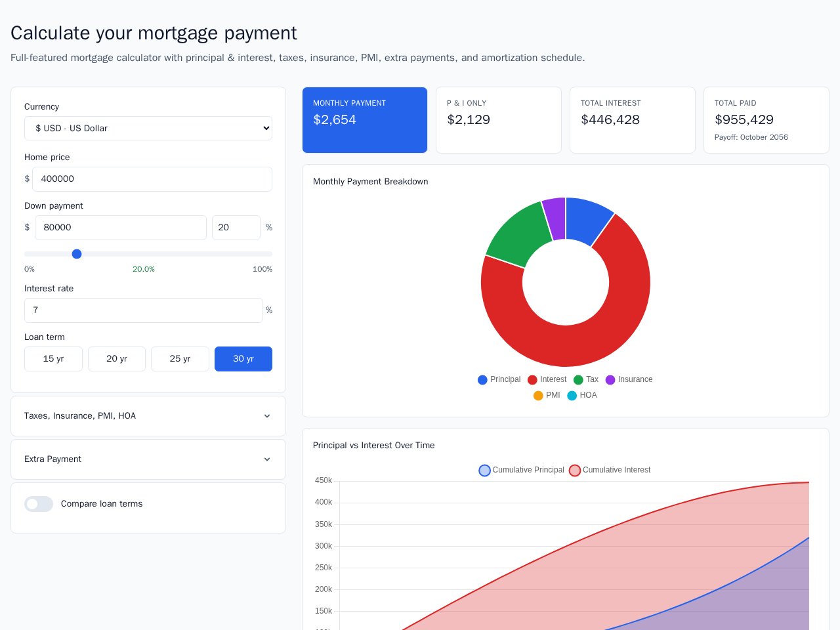The width and height of the screenshot is (840, 630).
Task: Toggle the Cumulative Principal legend marker
Action: [x=484, y=471]
